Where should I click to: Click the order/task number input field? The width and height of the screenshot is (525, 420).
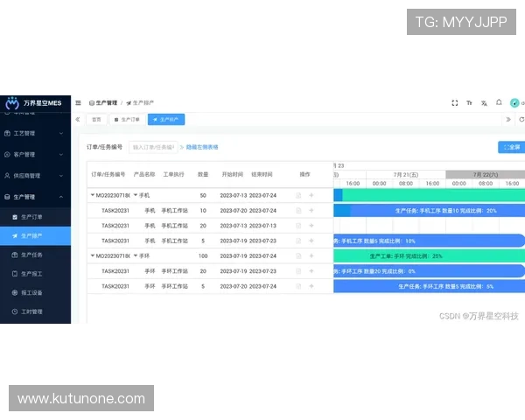152,147
